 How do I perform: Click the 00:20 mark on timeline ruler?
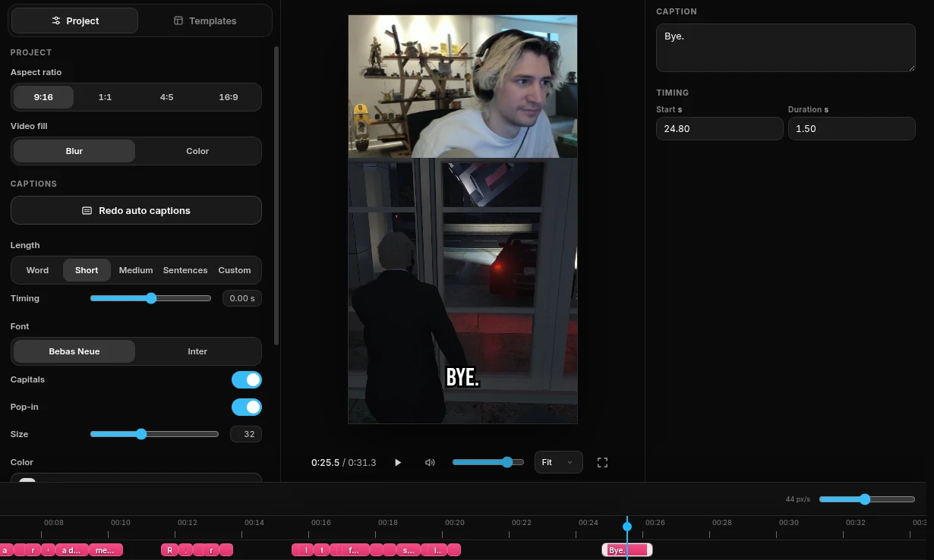click(455, 523)
